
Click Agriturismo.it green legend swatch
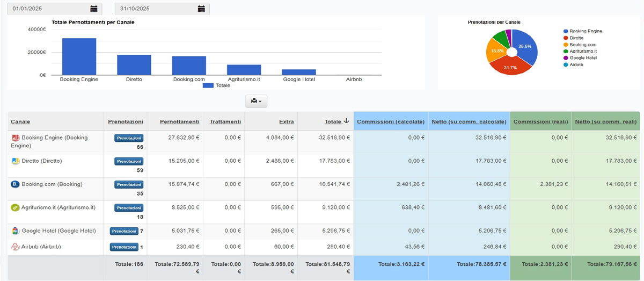click(566, 51)
